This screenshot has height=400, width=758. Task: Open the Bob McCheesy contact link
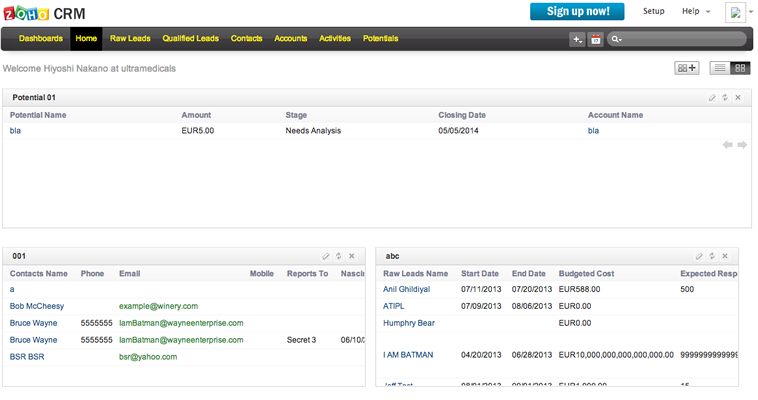click(x=37, y=306)
